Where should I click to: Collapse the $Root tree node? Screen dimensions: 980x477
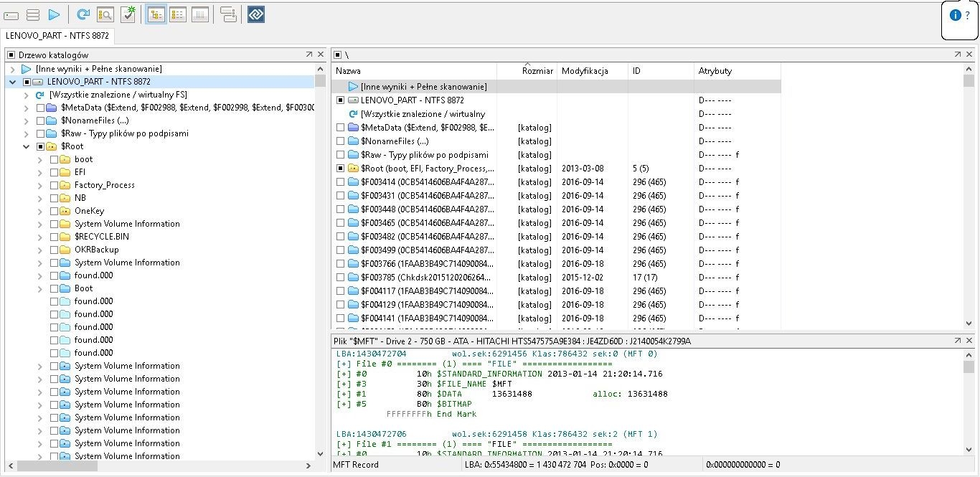click(x=26, y=146)
